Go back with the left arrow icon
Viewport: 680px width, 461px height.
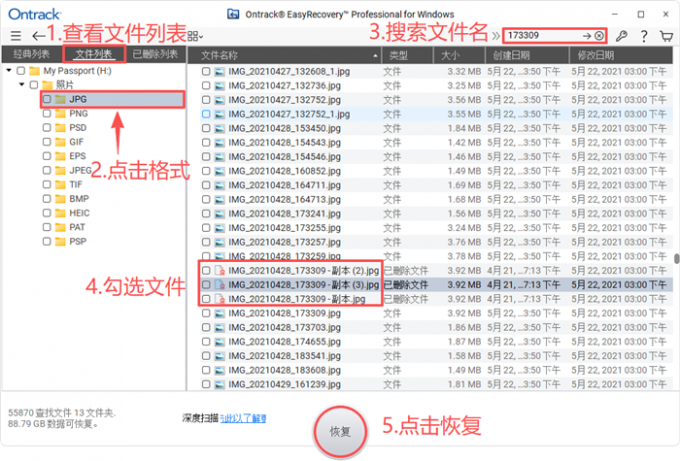tap(38, 36)
